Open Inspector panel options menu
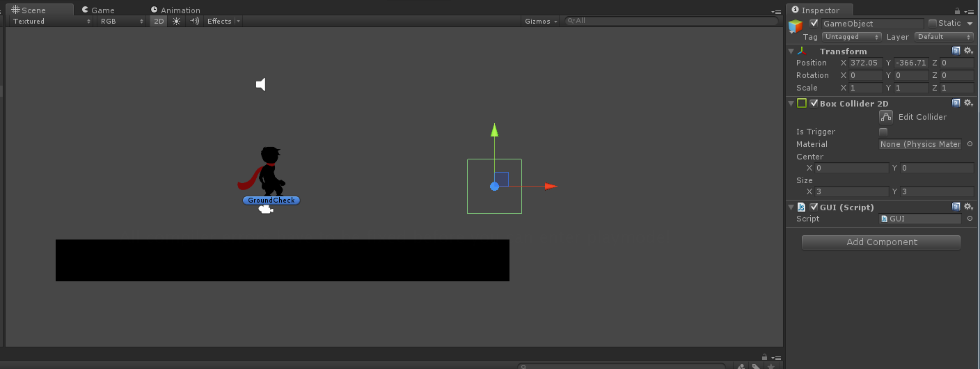 (969, 11)
